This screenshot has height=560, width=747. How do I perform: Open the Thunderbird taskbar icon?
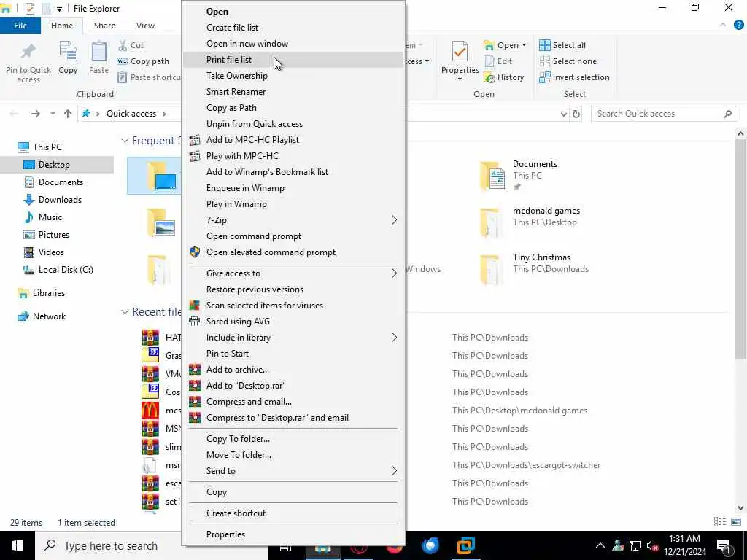430,545
